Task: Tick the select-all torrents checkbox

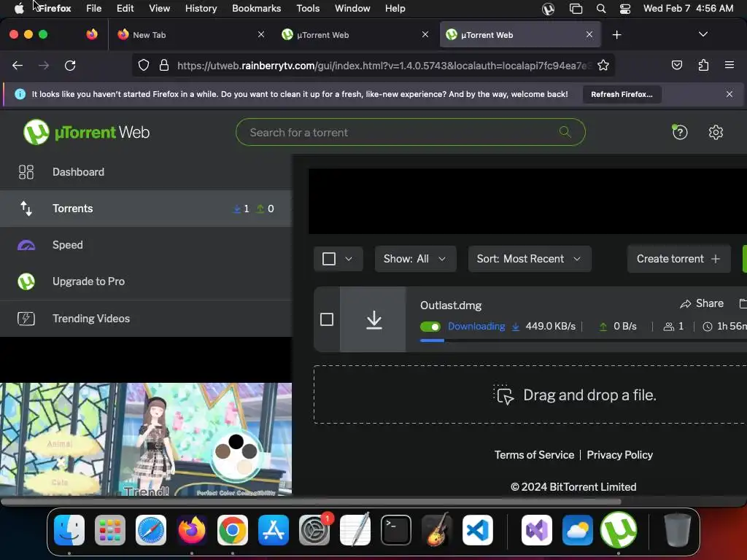Action: (329, 259)
